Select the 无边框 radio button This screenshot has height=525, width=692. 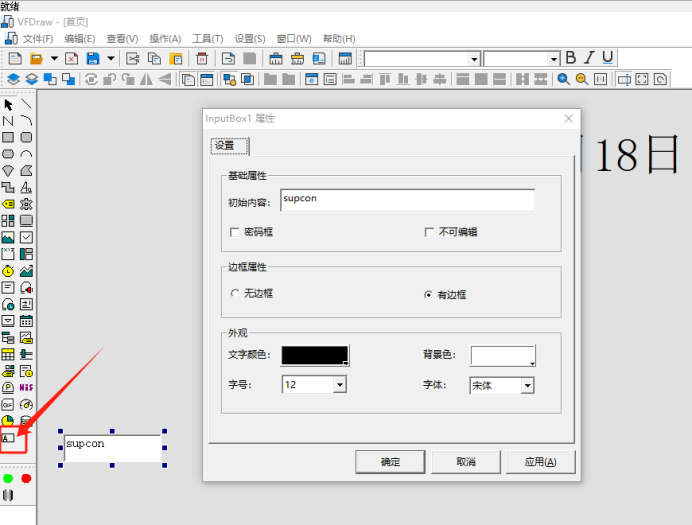point(235,293)
